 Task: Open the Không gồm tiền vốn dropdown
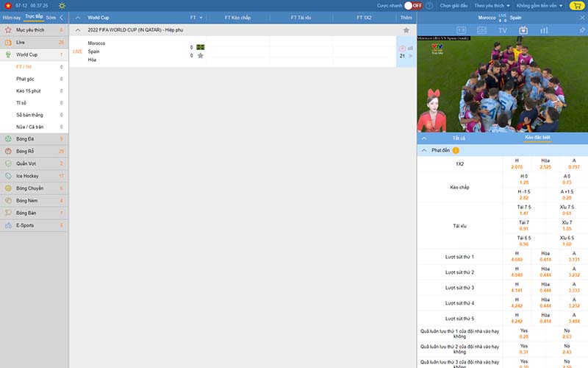pyautogui.click(x=539, y=6)
